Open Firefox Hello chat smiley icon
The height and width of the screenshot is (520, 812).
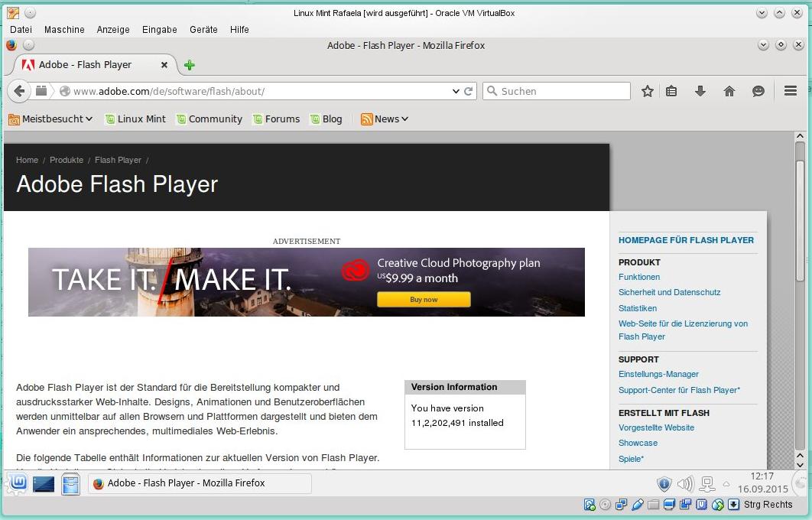tap(758, 91)
